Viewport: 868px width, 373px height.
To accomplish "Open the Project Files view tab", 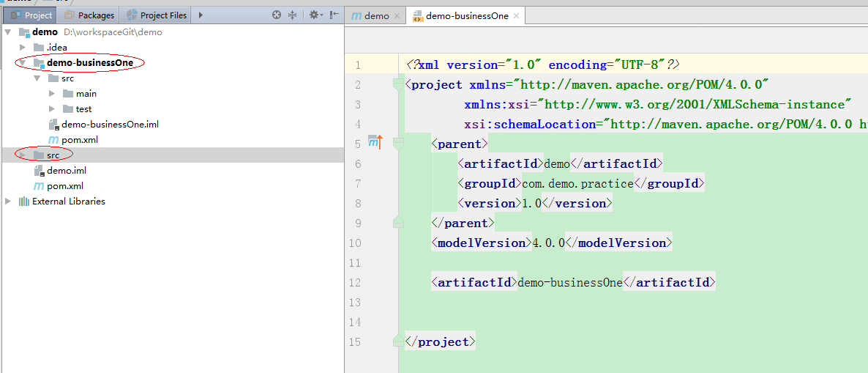I will pyautogui.click(x=157, y=15).
